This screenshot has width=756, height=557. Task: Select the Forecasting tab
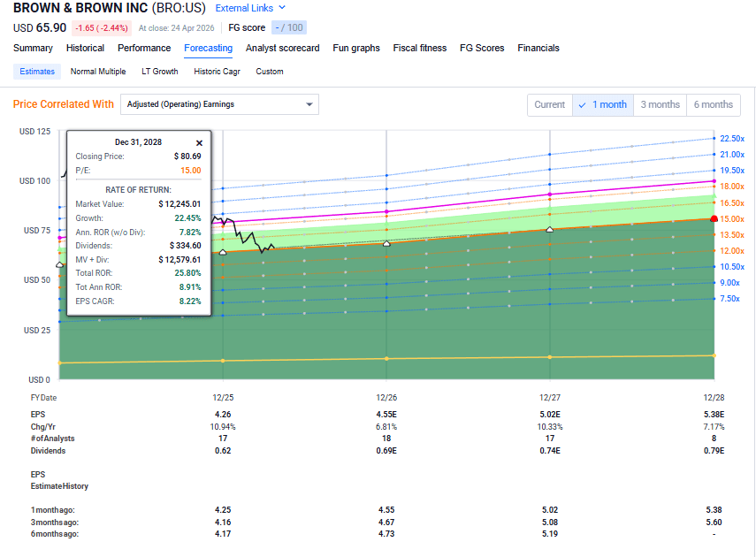[209, 49]
